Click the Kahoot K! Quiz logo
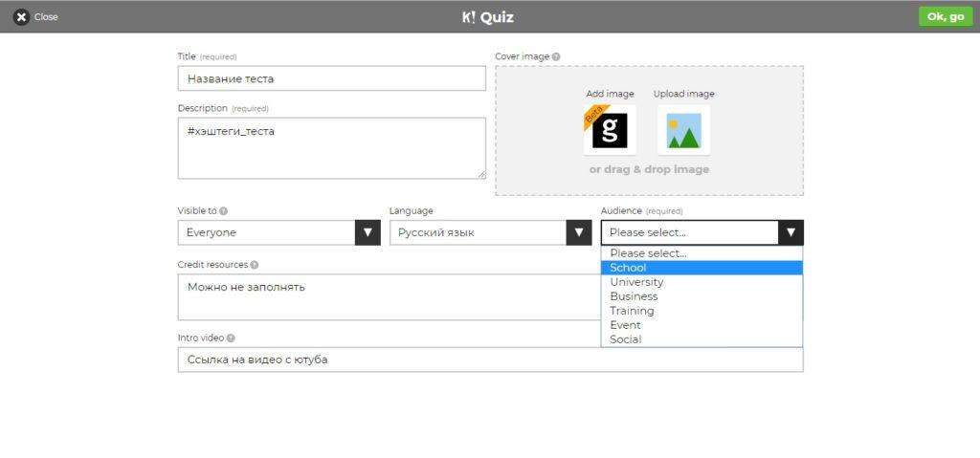Image resolution: width=980 pixels, height=458 pixels. 488,17
